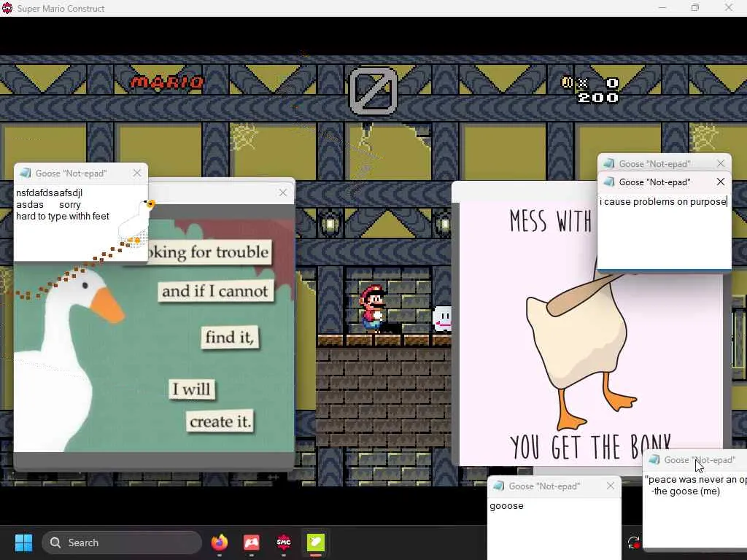Click the Mario character in the game
This screenshot has height=560, width=747.
[x=372, y=308]
